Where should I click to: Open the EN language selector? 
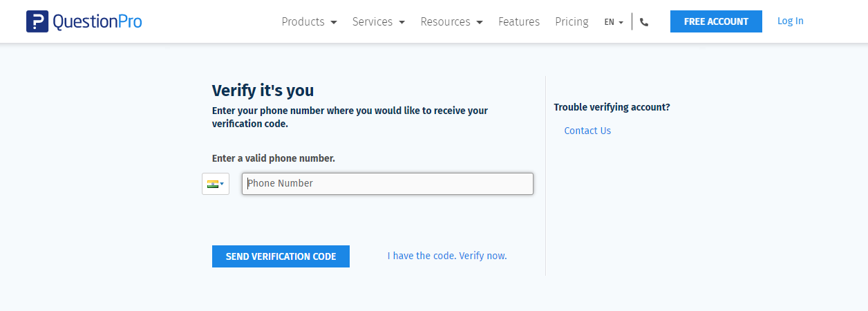pos(613,22)
